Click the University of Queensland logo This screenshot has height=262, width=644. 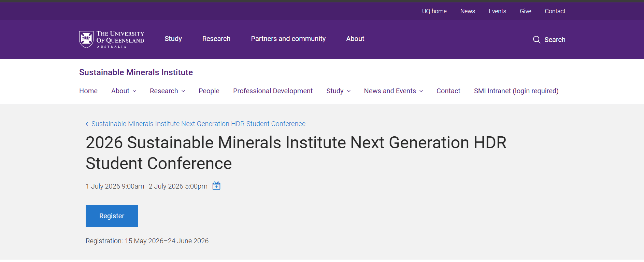112,39
